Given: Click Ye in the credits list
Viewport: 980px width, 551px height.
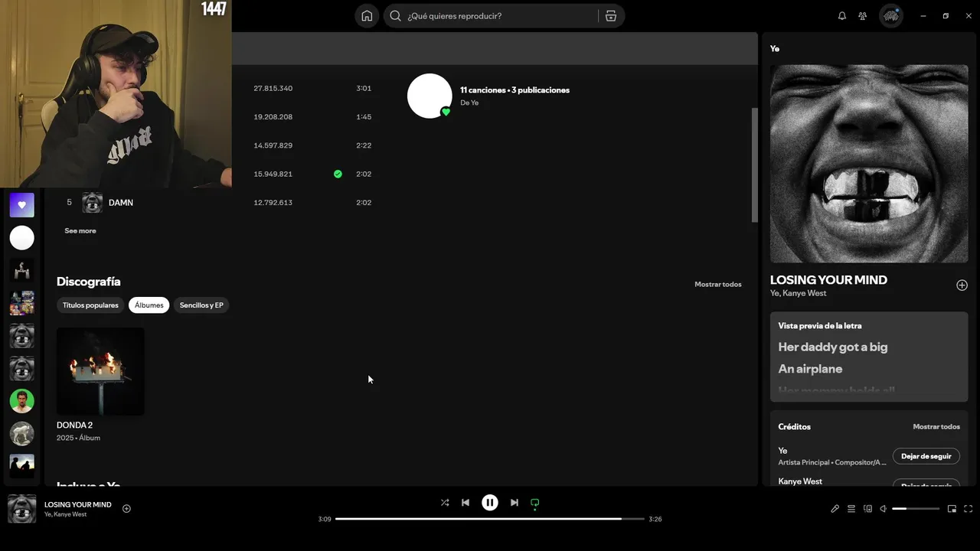Looking at the screenshot, I should 782,451.
